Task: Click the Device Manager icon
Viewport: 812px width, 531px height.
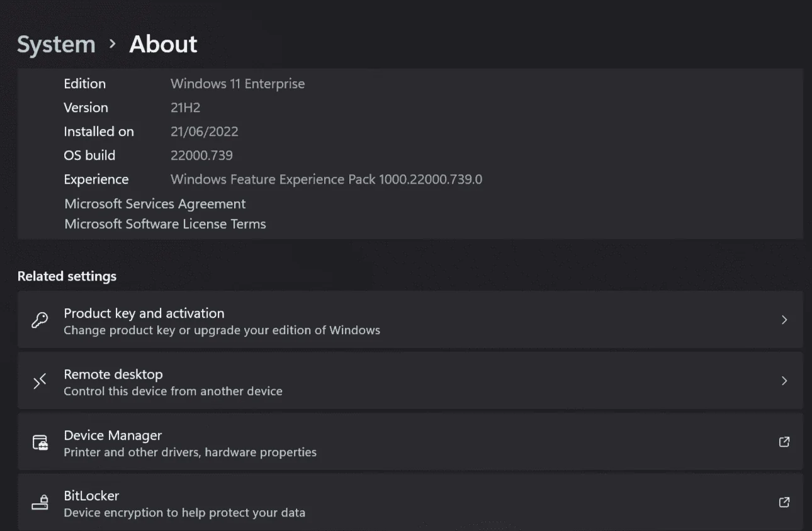Action: click(x=40, y=442)
